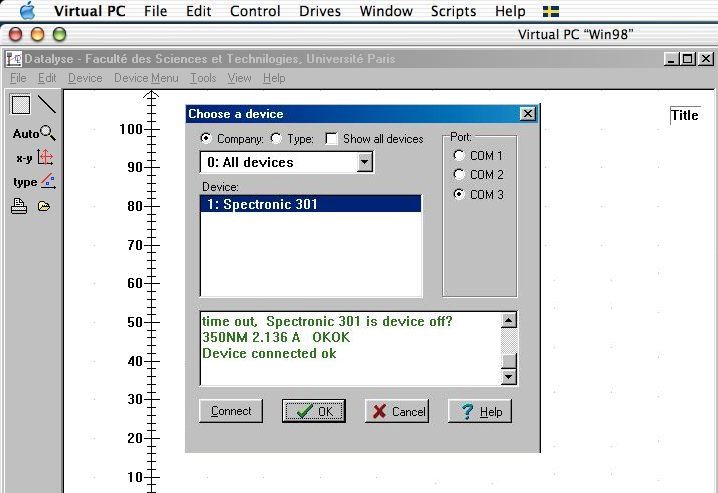The height and width of the screenshot is (493, 718).
Task: Select the diagonal line drawing tool
Action: pos(46,104)
